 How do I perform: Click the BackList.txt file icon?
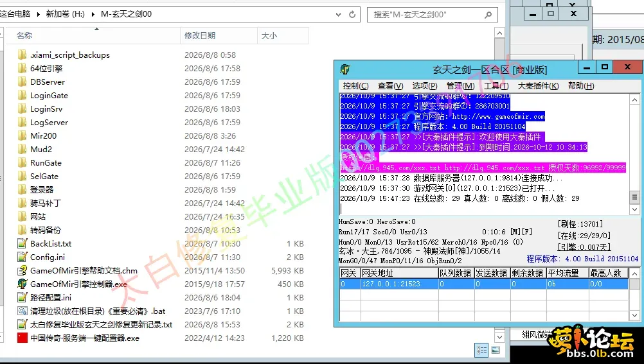[22, 244]
